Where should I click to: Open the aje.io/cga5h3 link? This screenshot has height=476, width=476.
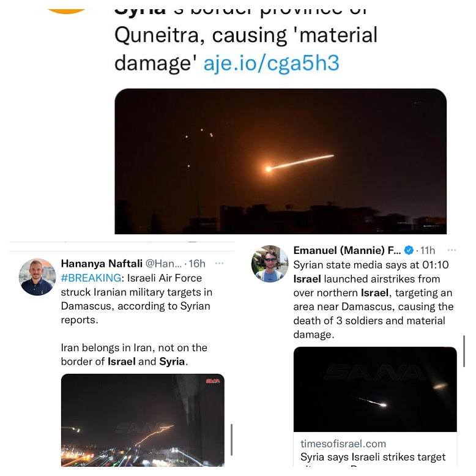271,64
